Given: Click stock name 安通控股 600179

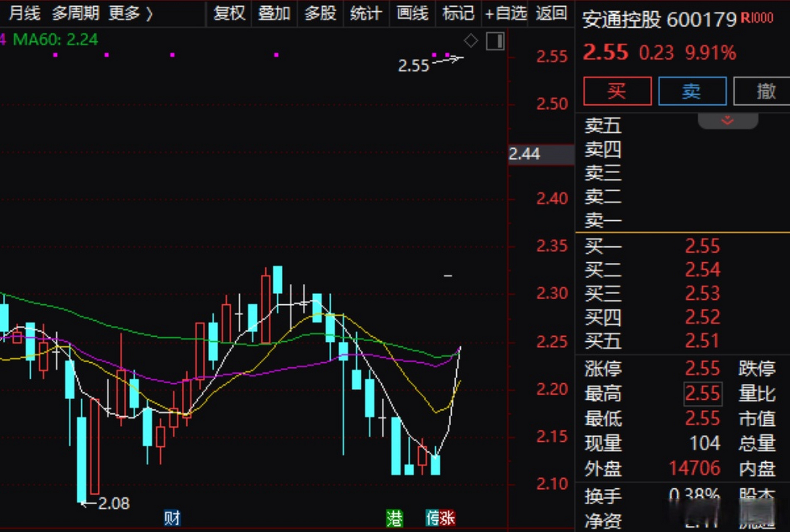Looking at the screenshot, I should [659, 20].
